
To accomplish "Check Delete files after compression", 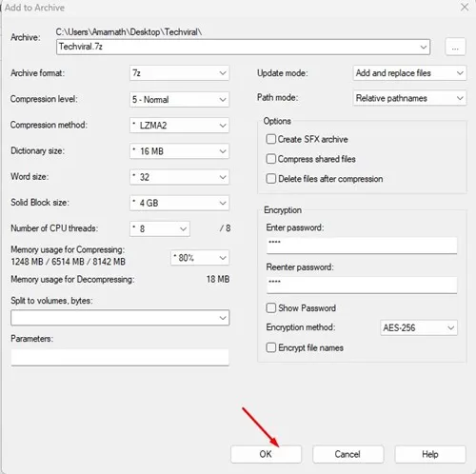I will pyautogui.click(x=270, y=178).
